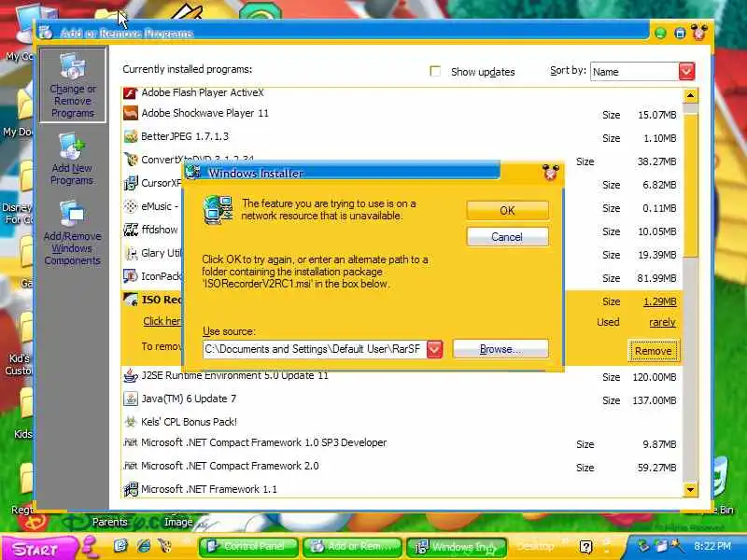Image resolution: width=747 pixels, height=560 pixels.
Task: Switch to Control Panel taskbar button
Action: [248, 547]
